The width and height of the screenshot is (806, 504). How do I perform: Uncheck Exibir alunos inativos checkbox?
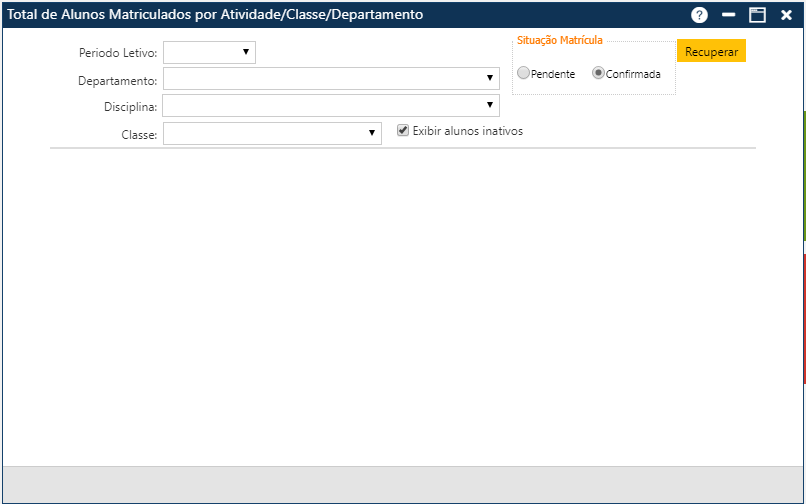point(404,130)
